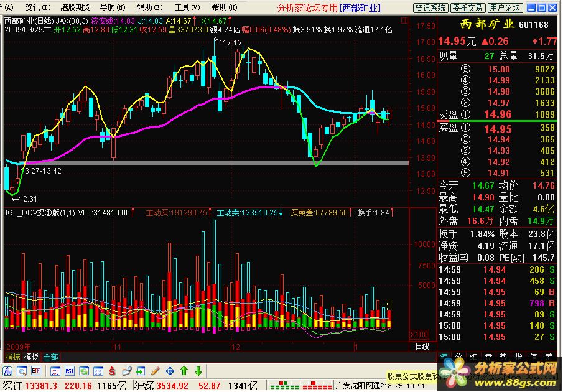Click the small red box icon atop price axis

click(404, 21)
